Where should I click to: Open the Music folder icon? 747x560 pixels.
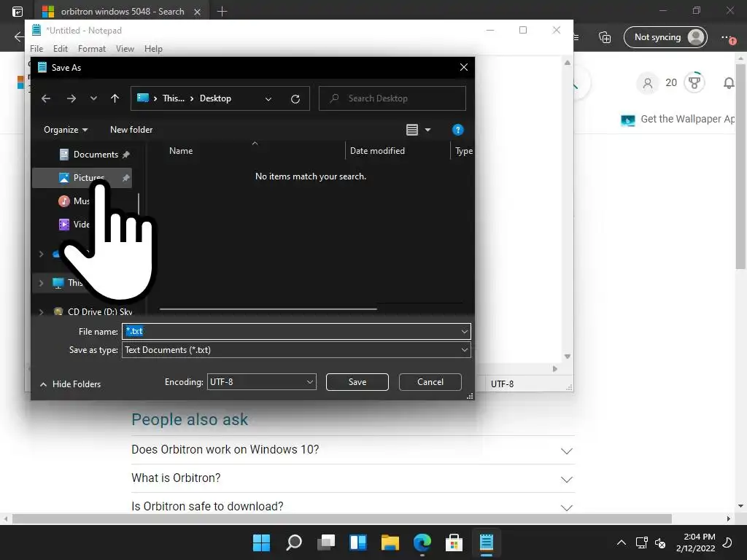click(64, 201)
